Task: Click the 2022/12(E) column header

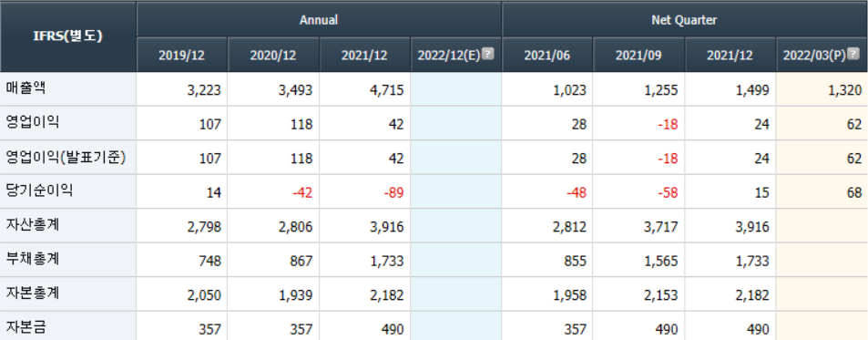Action: [456, 55]
